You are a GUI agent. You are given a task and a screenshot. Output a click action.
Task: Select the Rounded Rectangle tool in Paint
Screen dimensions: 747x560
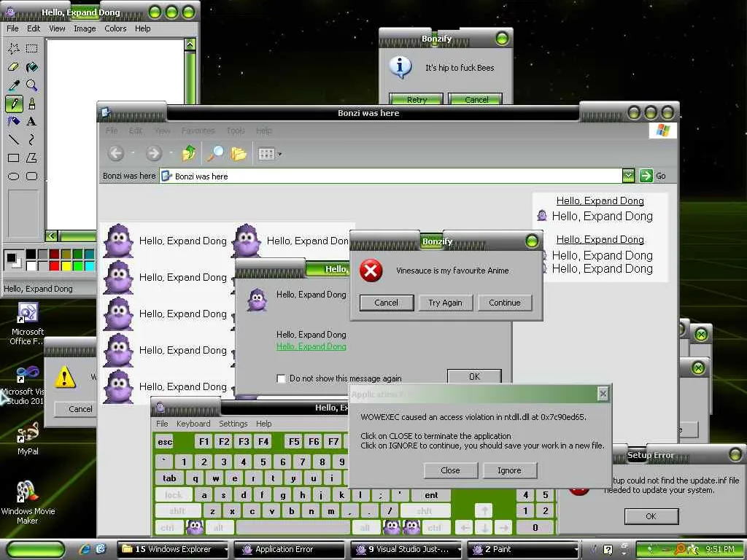pyautogui.click(x=32, y=176)
